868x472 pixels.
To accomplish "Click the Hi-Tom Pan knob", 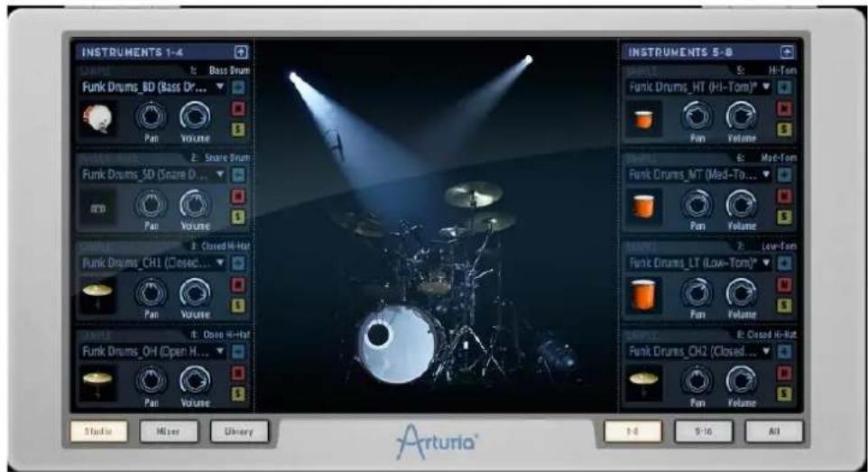I will (x=697, y=116).
